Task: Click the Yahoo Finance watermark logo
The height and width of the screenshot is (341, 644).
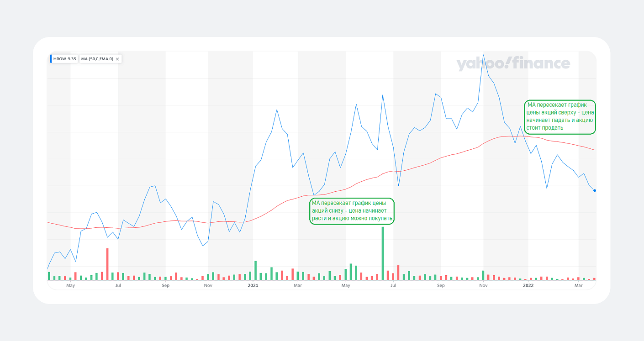Action: pos(513,63)
